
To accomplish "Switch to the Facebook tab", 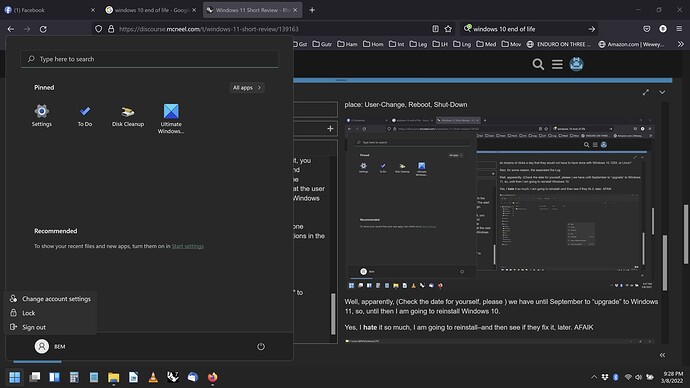I will click(49, 10).
